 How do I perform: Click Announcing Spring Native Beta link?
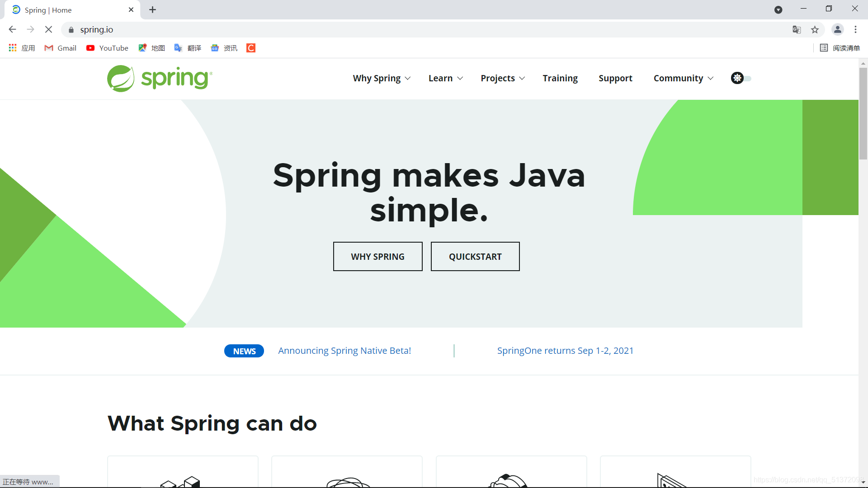[x=344, y=350]
